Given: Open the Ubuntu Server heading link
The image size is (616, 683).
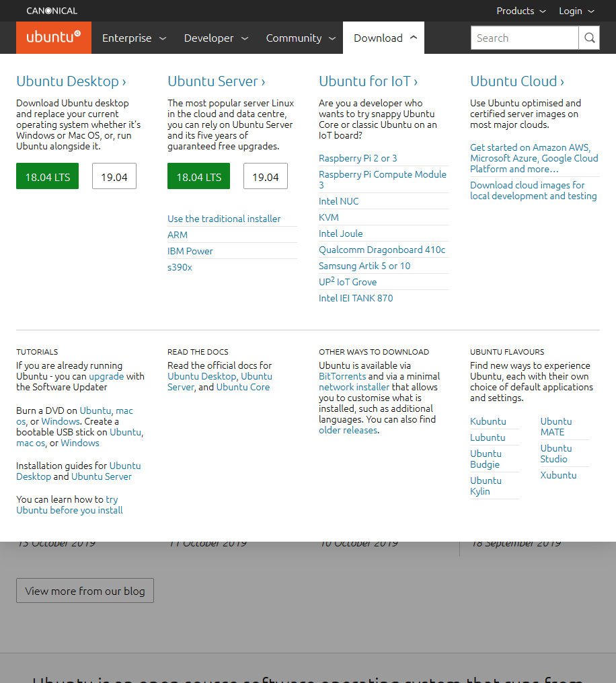Looking at the screenshot, I should point(217,81).
